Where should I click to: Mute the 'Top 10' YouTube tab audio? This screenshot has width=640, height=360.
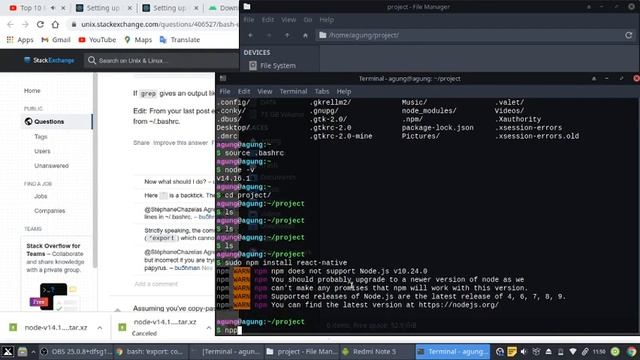(53, 8)
